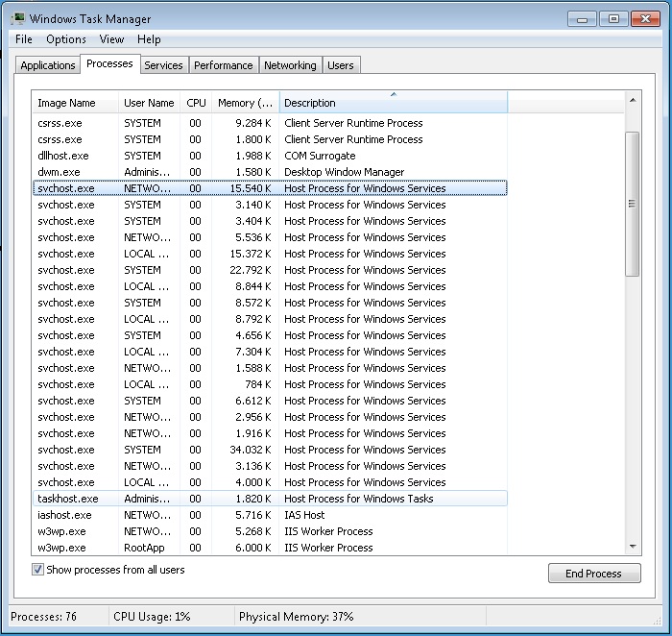Select svchost.exe row with 1.588 K memory

(270, 368)
